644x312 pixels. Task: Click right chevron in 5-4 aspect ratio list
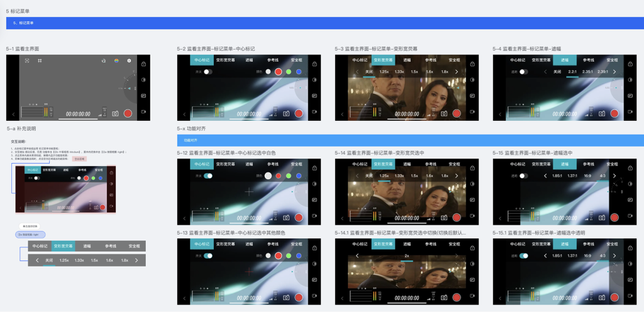click(x=614, y=72)
